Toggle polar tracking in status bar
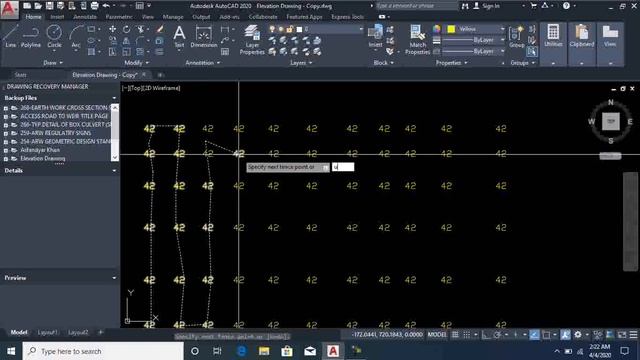The height and width of the screenshot is (360, 640). (x=497, y=335)
